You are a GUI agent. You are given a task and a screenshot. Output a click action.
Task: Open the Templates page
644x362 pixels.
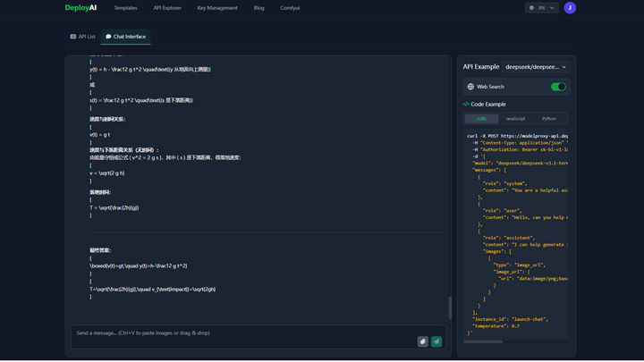pyautogui.click(x=126, y=8)
